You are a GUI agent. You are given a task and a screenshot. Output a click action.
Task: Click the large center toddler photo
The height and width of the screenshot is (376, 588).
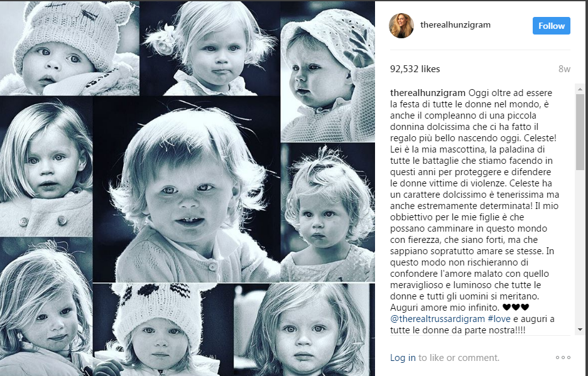coord(187,190)
